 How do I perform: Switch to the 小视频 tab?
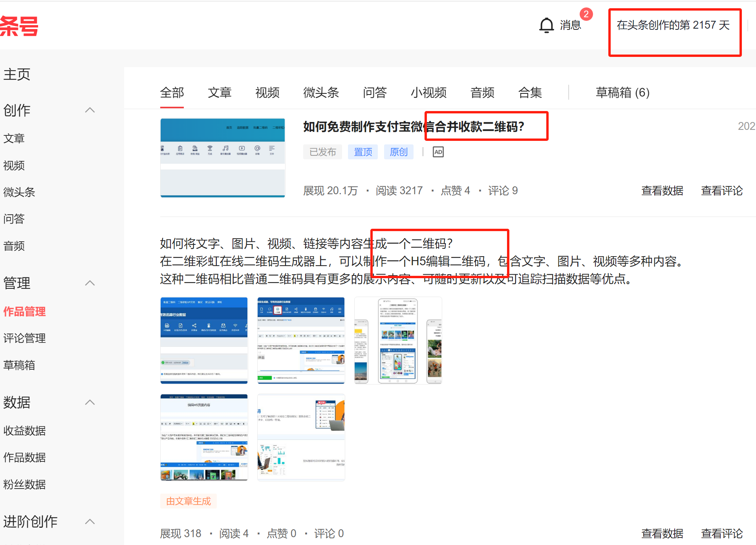click(x=429, y=93)
